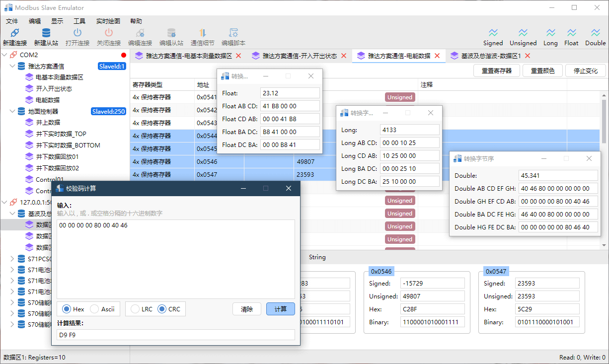
Task: Select the Hex input radio button
Action: (x=67, y=309)
